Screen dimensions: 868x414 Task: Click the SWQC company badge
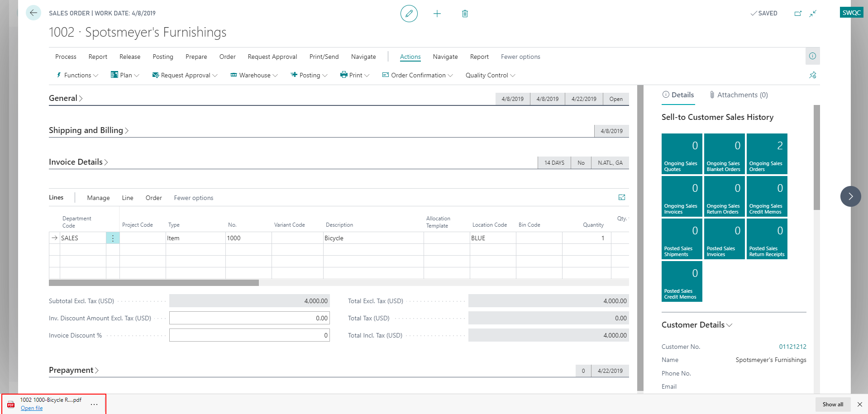pos(851,13)
